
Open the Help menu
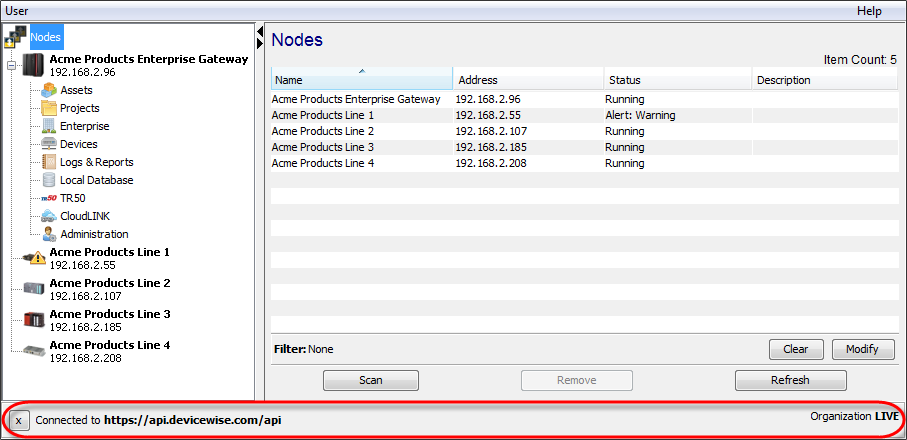click(869, 10)
